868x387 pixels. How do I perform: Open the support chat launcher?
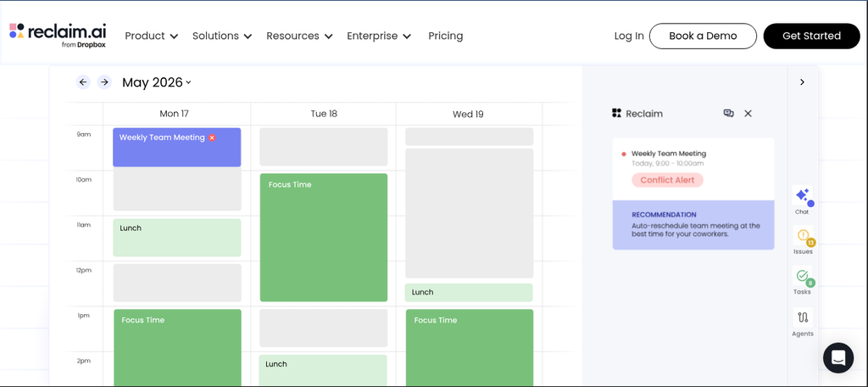pos(838,357)
